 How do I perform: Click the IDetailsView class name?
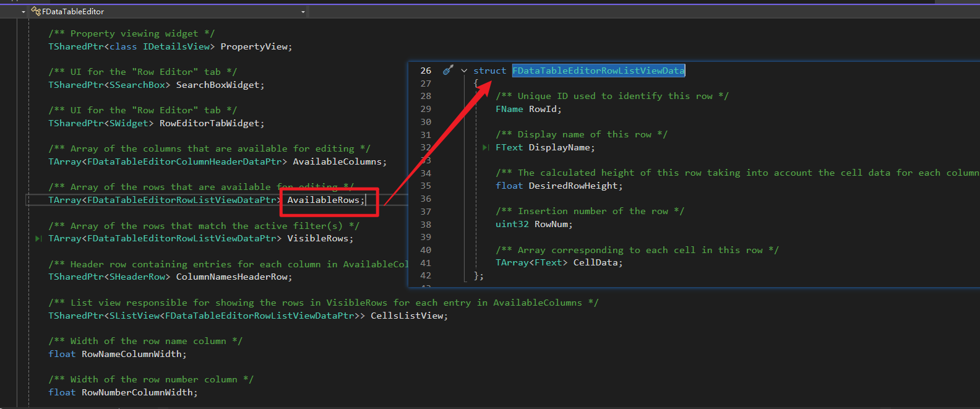[176, 46]
